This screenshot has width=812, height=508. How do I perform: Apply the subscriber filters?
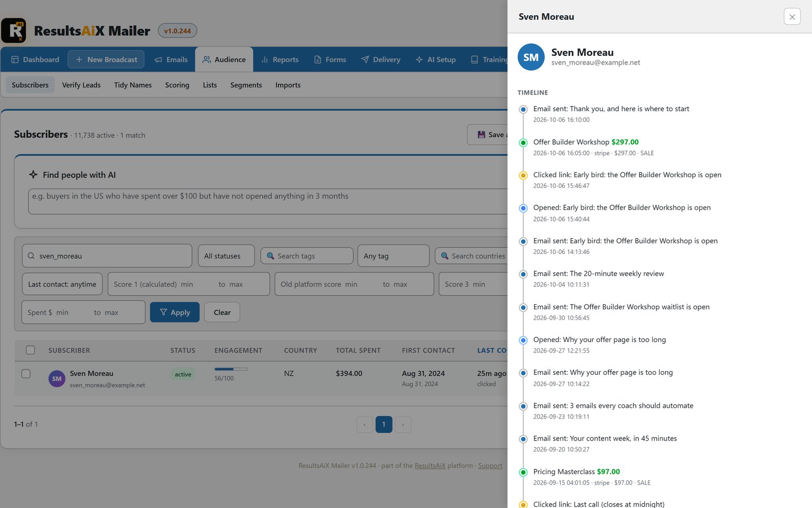175,312
